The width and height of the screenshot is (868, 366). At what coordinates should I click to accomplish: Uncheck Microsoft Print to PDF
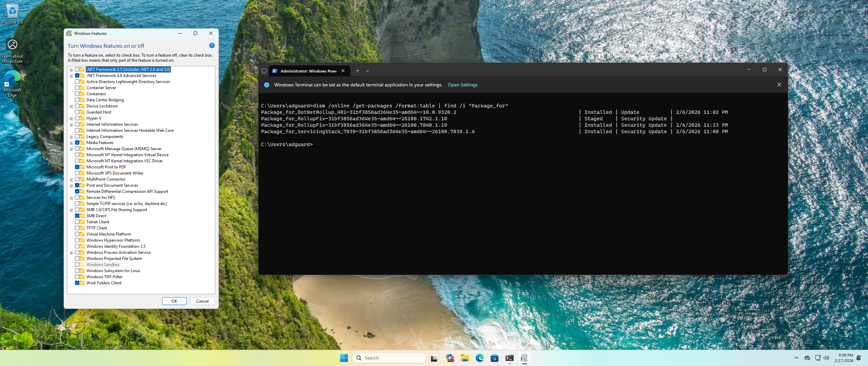[77, 167]
